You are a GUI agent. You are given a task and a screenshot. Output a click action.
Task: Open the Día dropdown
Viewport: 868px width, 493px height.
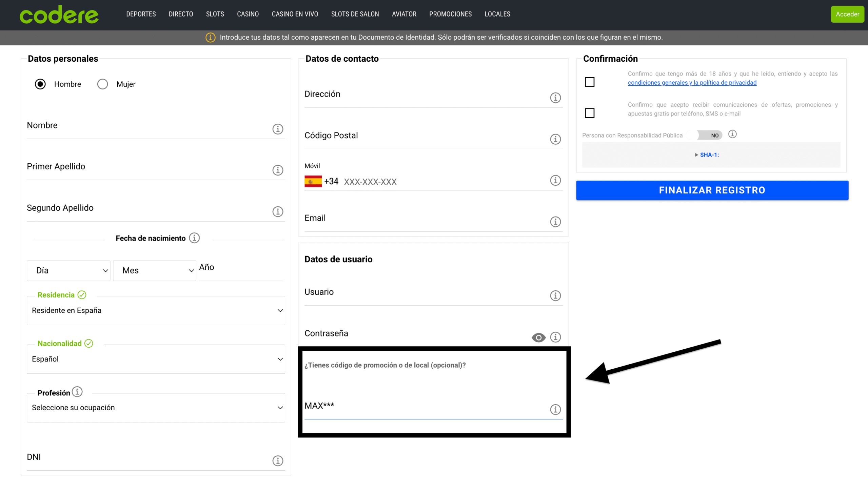tap(68, 271)
